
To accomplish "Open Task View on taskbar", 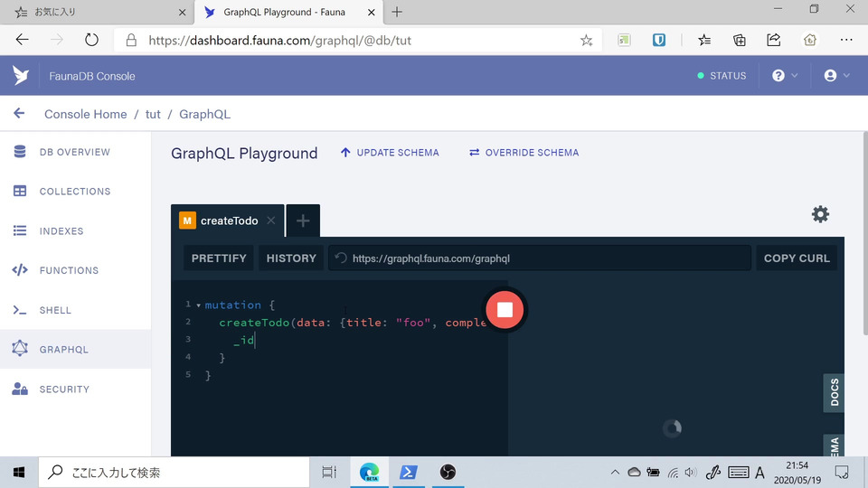I will pos(329,473).
